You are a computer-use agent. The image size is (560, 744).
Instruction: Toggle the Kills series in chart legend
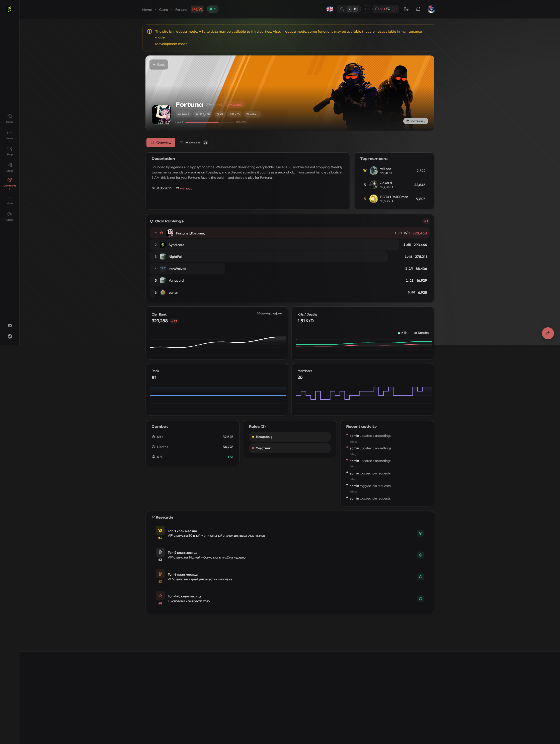[x=402, y=333]
